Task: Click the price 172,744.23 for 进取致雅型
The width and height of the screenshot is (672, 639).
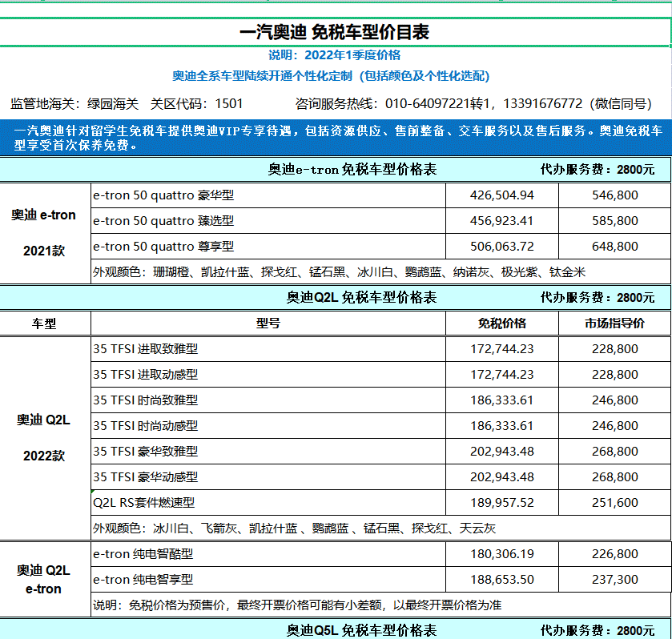Action: pyautogui.click(x=502, y=349)
